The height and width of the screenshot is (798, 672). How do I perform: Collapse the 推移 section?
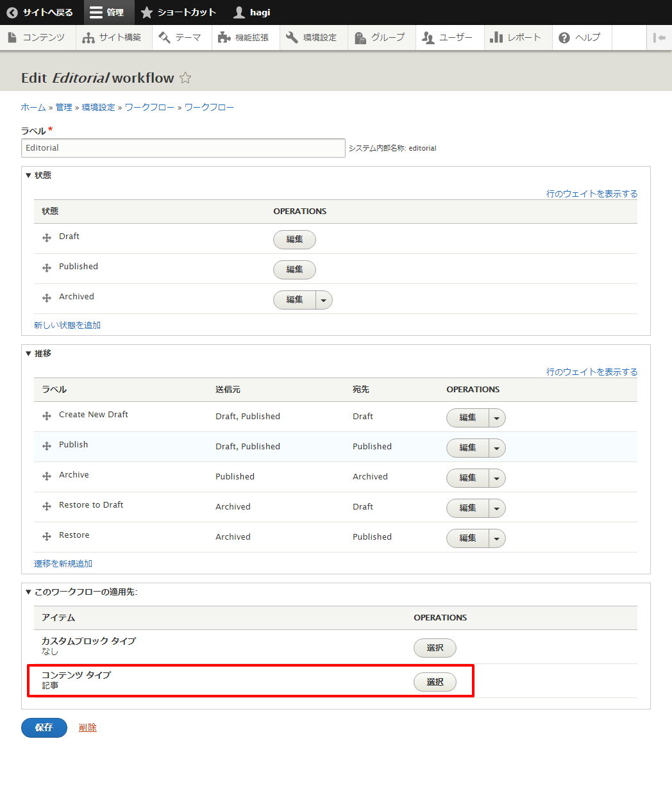38,353
